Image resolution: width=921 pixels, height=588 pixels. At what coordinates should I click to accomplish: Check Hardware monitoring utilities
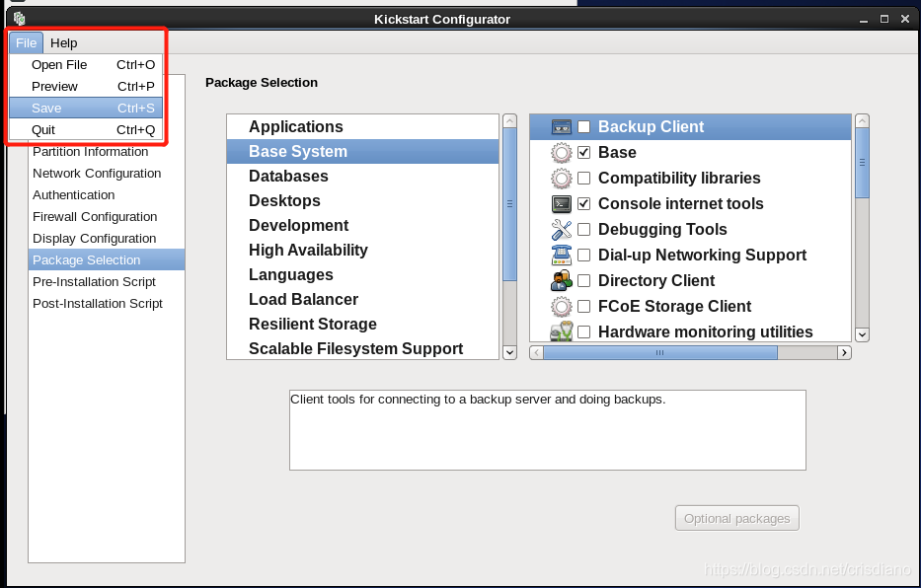click(x=583, y=331)
